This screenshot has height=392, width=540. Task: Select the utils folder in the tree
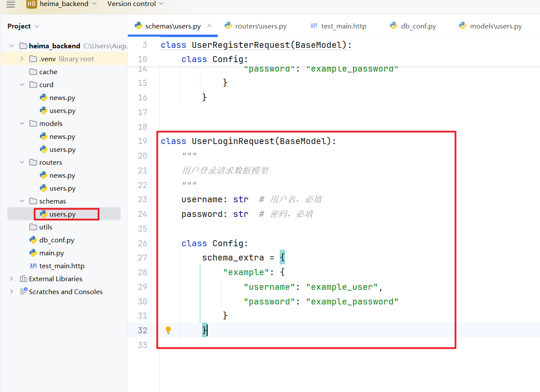click(x=45, y=227)
